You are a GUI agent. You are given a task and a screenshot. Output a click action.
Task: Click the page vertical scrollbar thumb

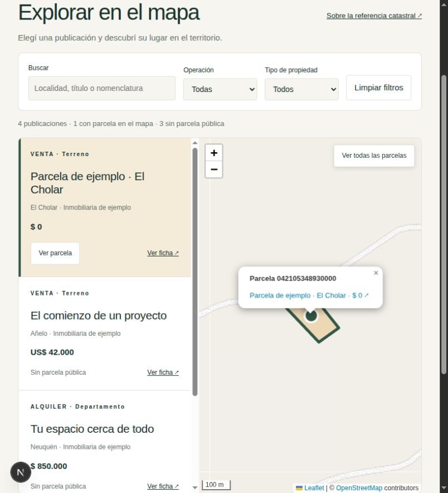444,225
